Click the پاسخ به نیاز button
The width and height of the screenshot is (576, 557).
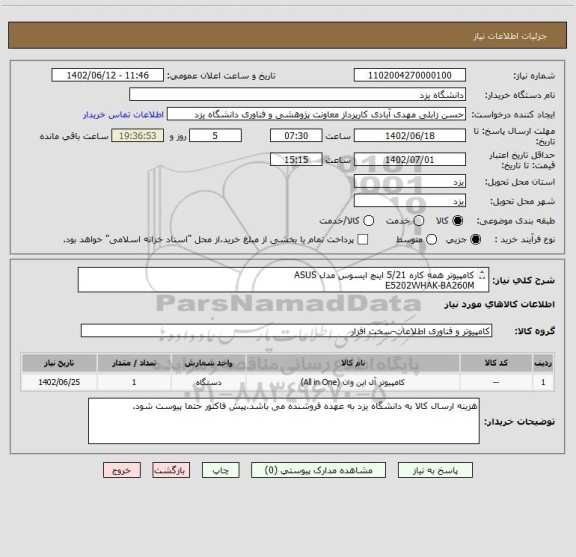pos(435,470)
